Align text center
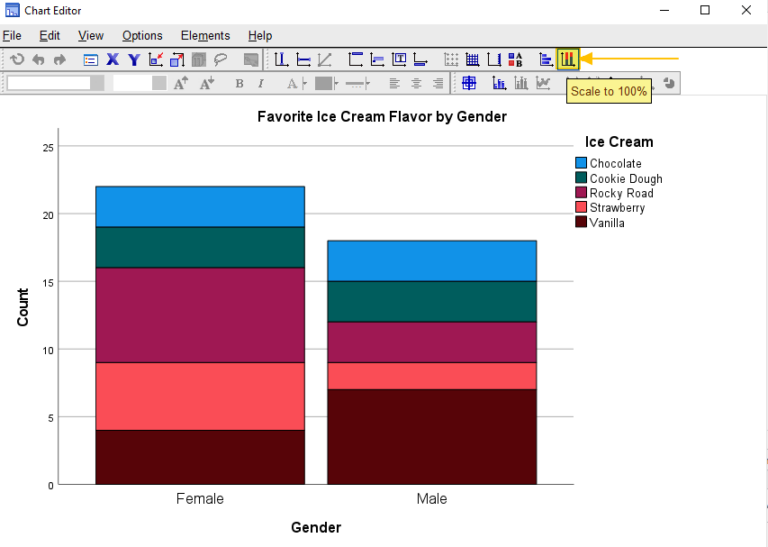This screenshot has width=768, height=547. [416, 83]
